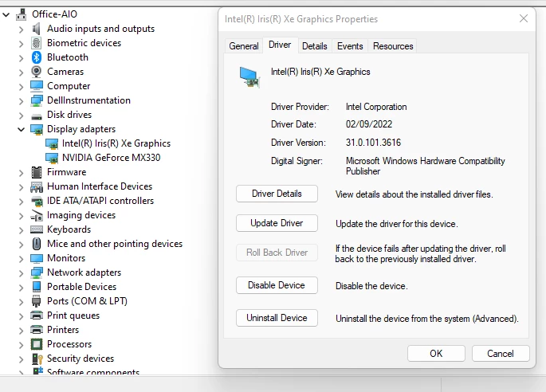Click the Monitors category icon

point(36,258)
